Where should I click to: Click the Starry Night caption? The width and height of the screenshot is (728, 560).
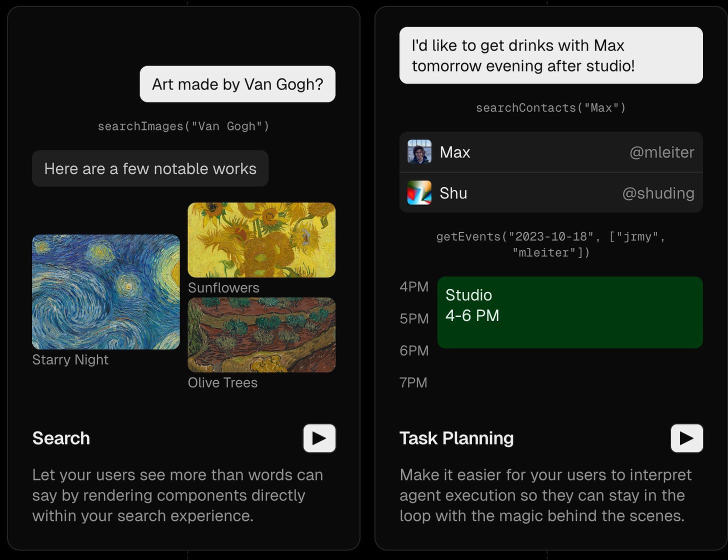click(70, 360)
